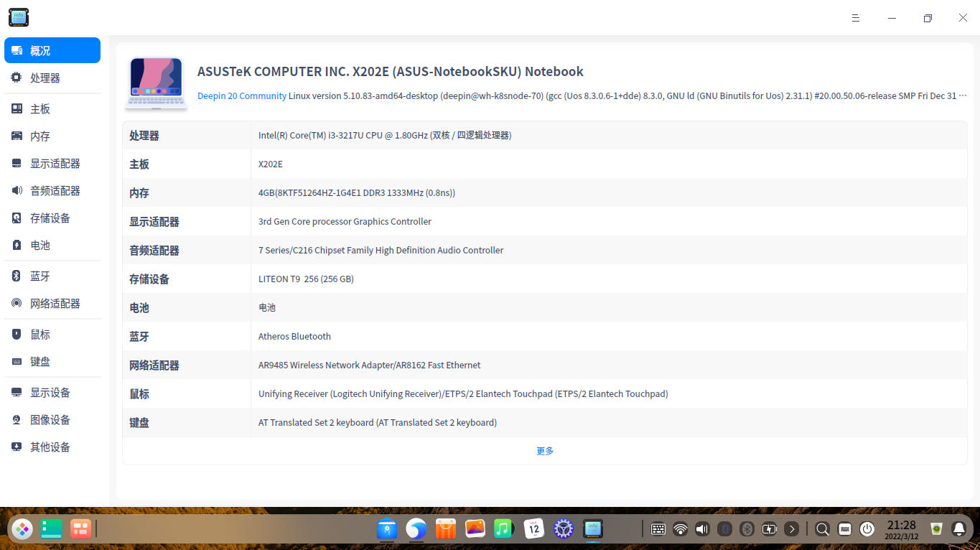Click the 3rd Gen Core processor Graphics Controller text

click(345, 221)
